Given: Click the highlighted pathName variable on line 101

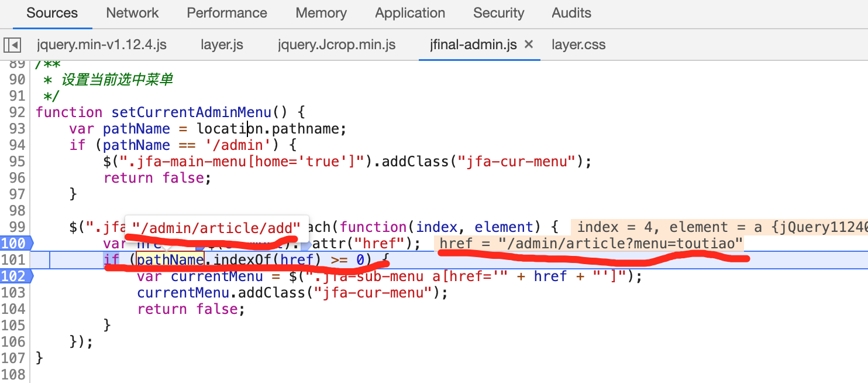Looking at the screenshot, I should click(170, 259).
